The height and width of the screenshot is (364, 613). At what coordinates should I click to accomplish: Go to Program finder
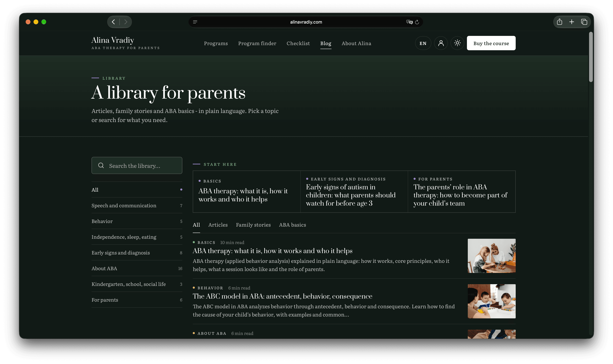coord(257,43)
